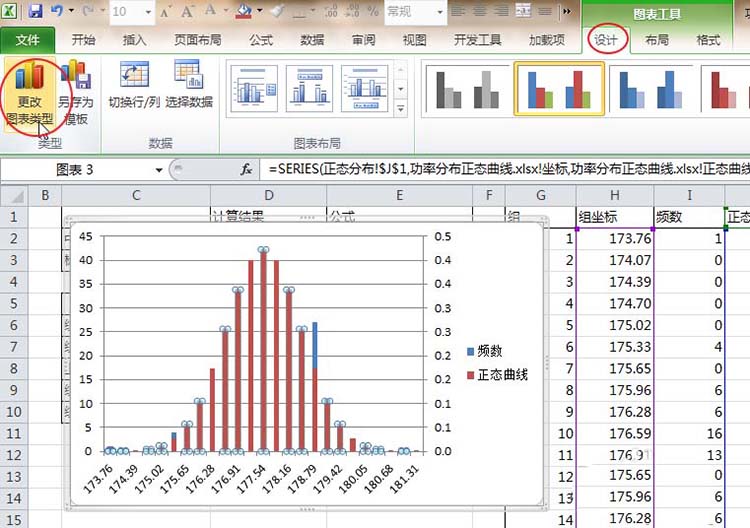The image size is (750, 528).
Task: Choose the blue monochrome chart style
Action: pyautogui.click(x=651, y=89)
